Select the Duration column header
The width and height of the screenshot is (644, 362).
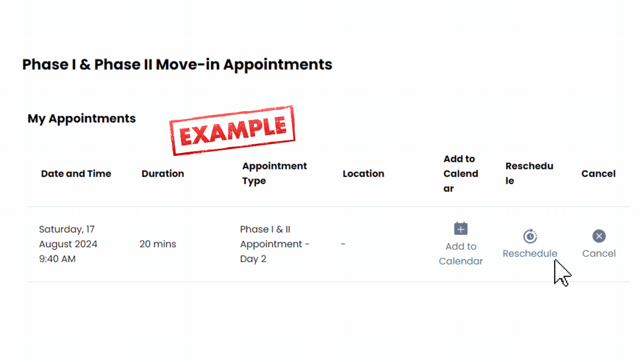point(163,173)
